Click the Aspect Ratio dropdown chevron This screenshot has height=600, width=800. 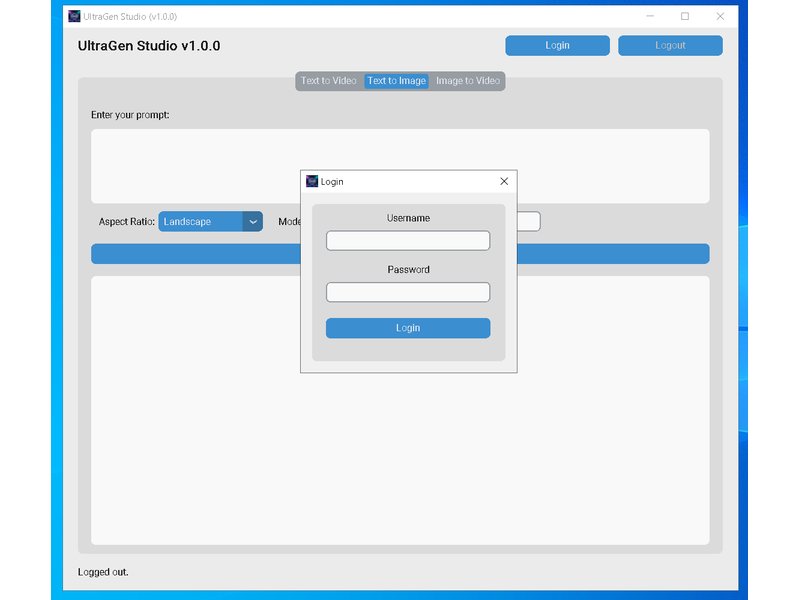pos(251,221)
